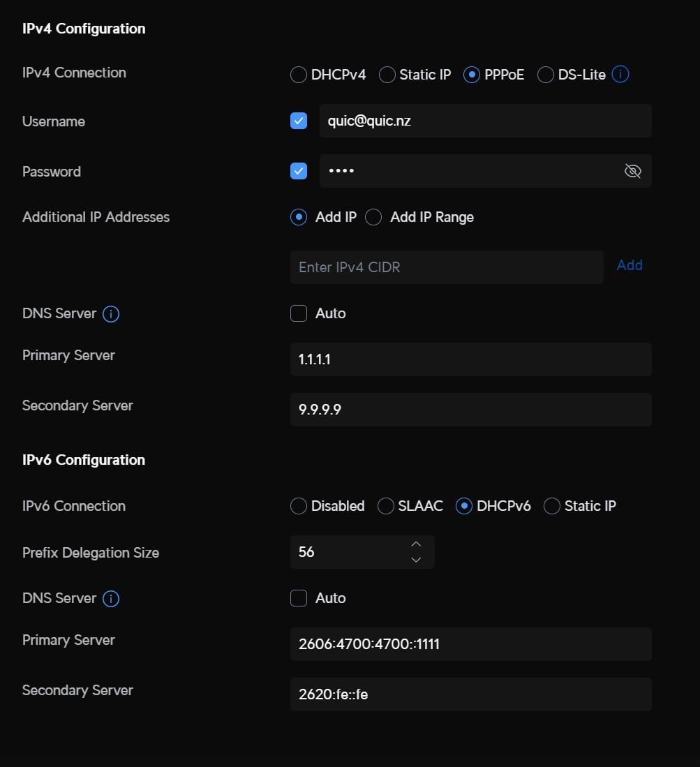
Task: Select Add IP Range option
Action: click(373, 217)
